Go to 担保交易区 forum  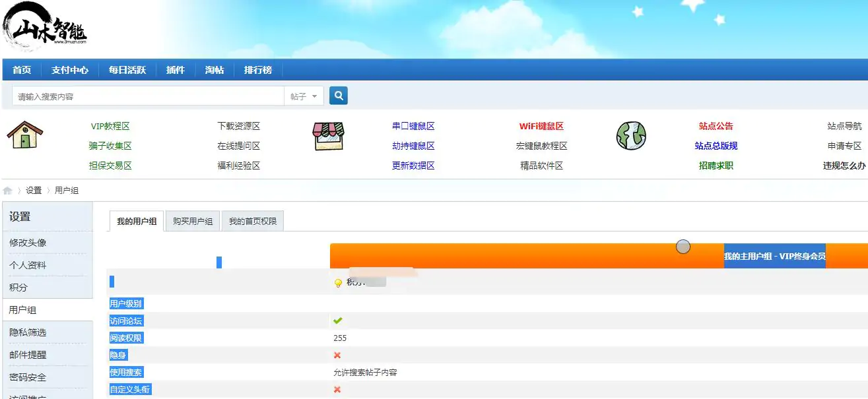coord(110,166)
